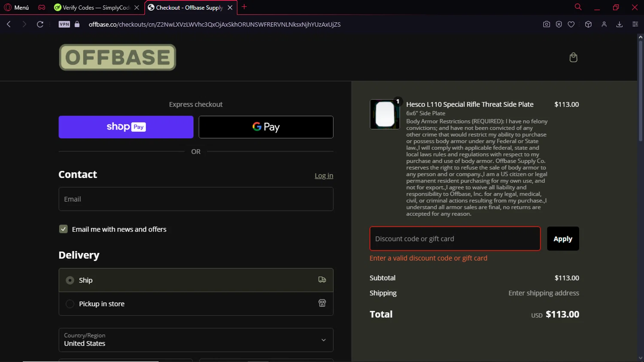Select the Ship delivery option
Image resolution: width=644 pixels, height=362 pixels.
196,280
